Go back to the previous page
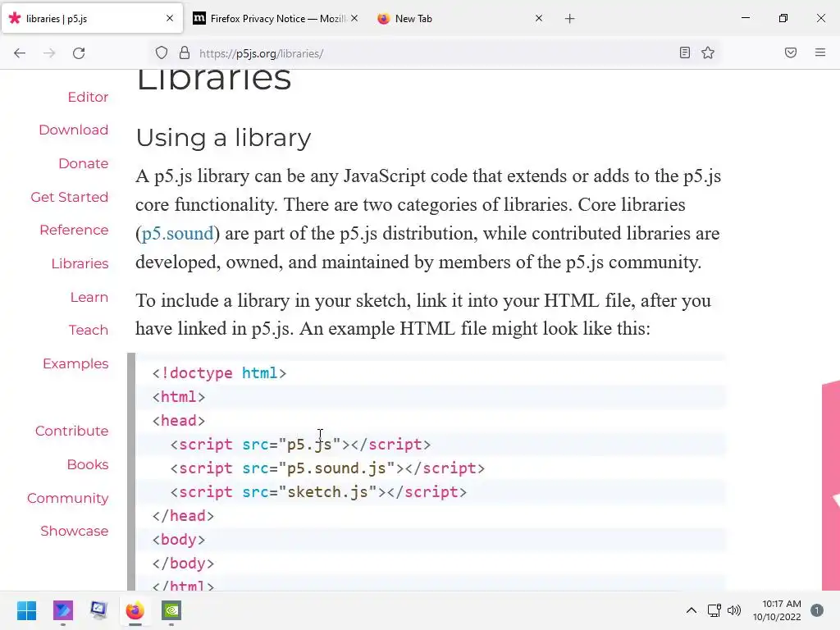The width and height of the screenshot is (840, 630). click(x=20, y=53)
